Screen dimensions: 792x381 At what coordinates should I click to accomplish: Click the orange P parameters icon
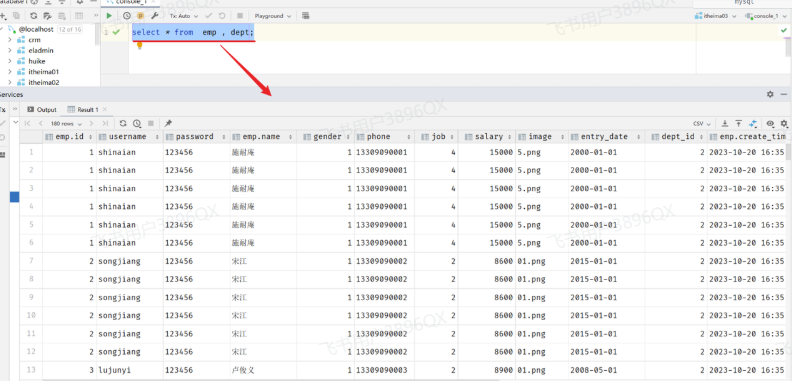tap(140, 16)
